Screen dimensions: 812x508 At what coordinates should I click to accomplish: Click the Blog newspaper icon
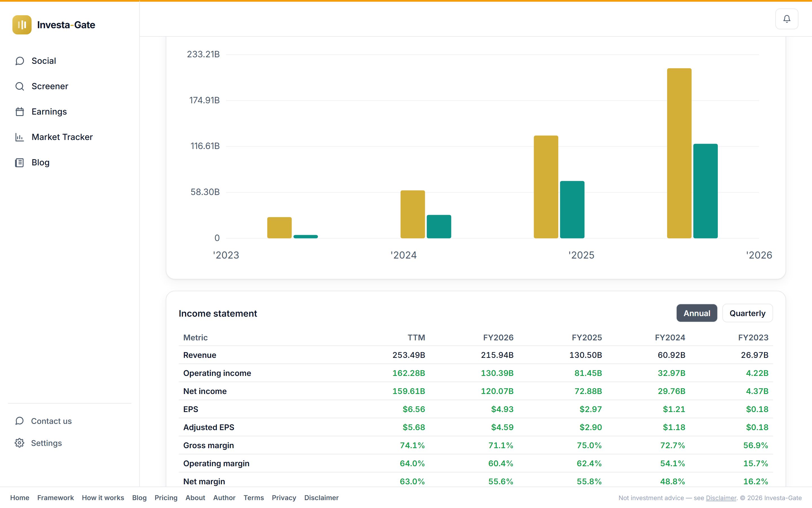[19, 163]
